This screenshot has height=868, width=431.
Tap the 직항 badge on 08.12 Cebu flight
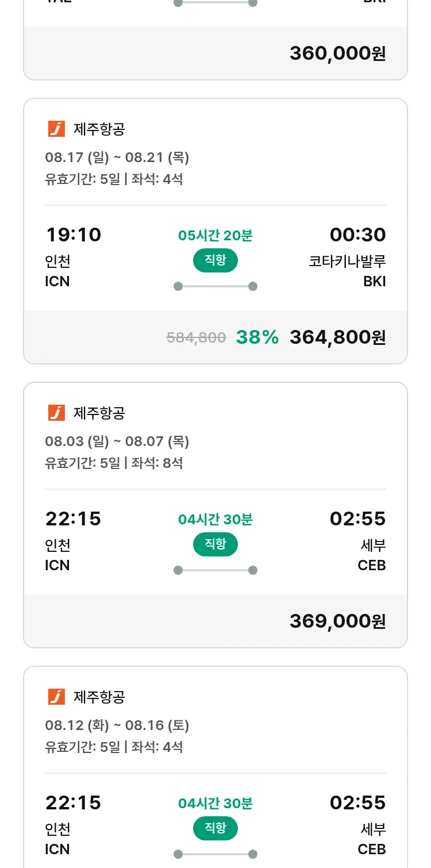point(215,828)
